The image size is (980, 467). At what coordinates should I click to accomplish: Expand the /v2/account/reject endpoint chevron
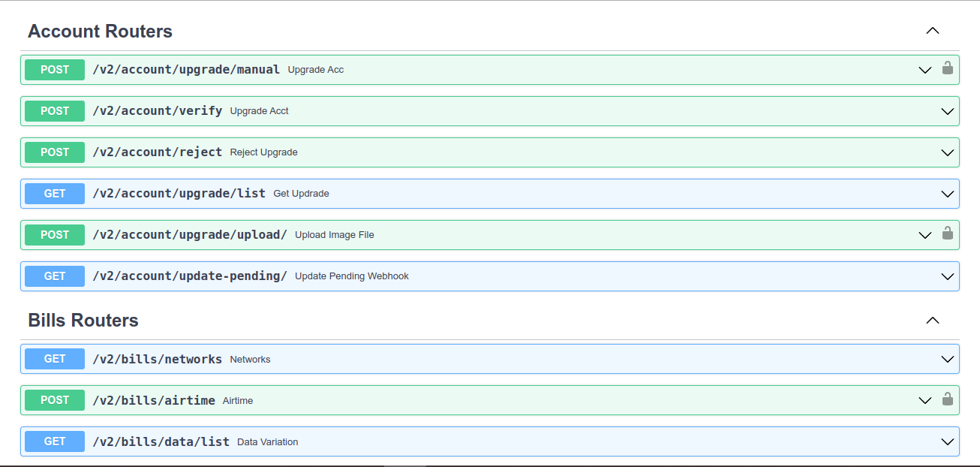coord(947,152)
